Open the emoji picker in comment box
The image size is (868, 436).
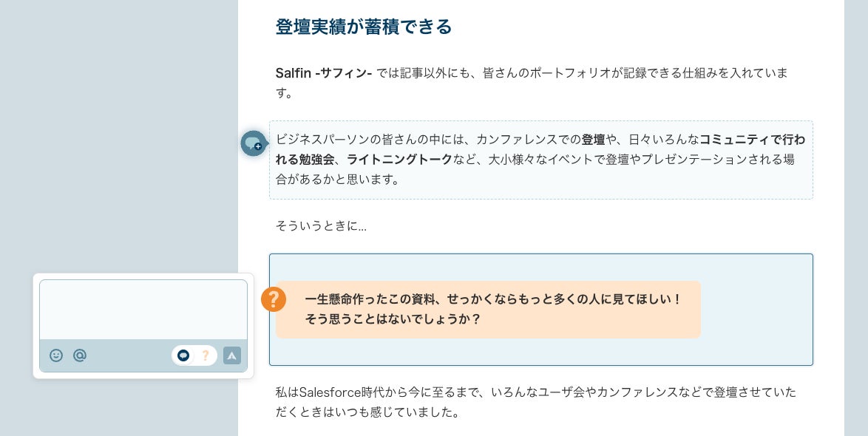coord(56,355)
